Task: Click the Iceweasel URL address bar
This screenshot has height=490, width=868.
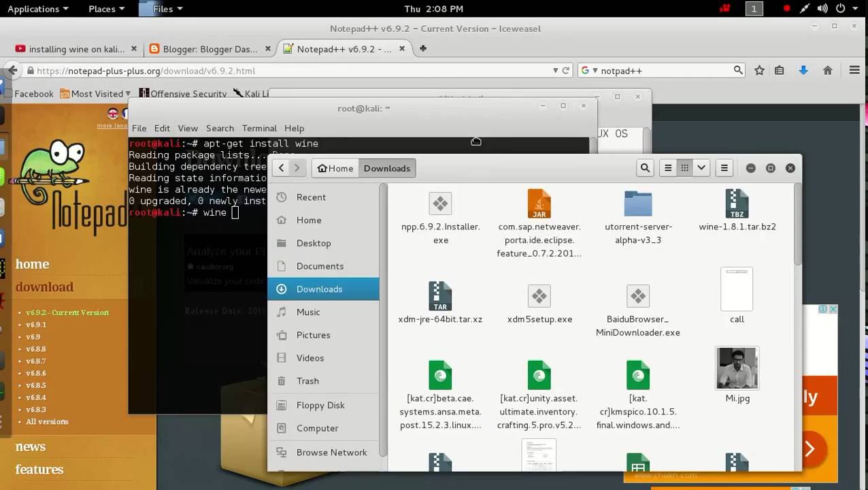Action: 293,71
